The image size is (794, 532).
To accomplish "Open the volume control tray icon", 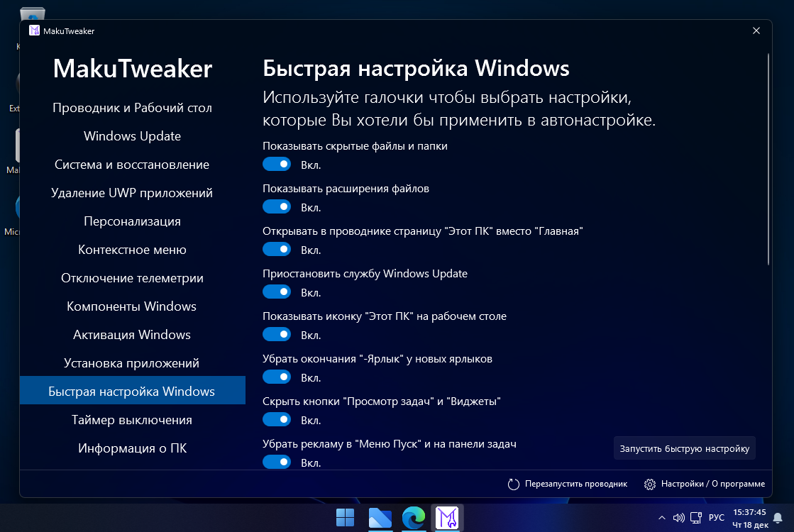I will pos(678,518).
